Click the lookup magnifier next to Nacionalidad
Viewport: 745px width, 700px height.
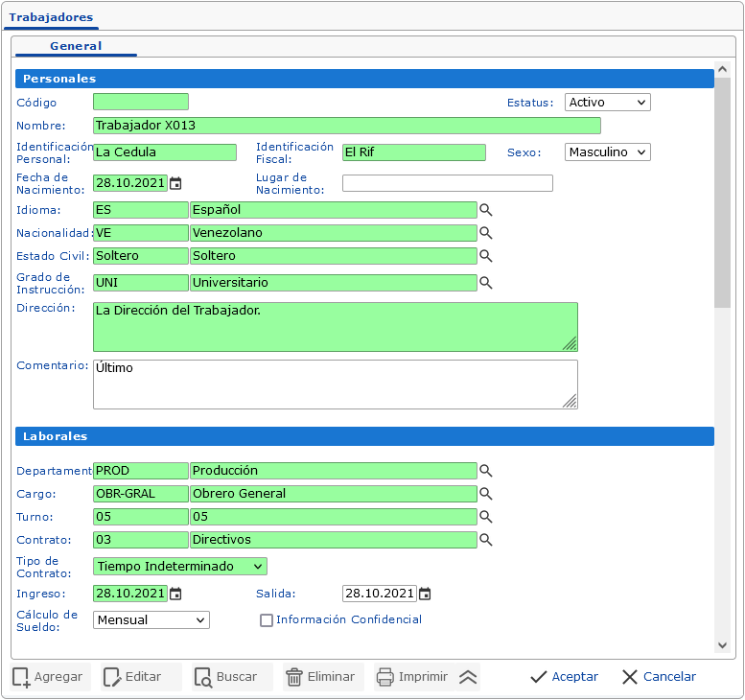click(485, 233)
